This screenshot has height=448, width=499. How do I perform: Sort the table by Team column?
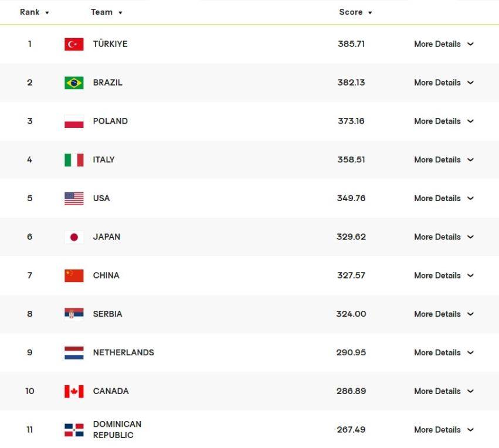click(106, 12)
